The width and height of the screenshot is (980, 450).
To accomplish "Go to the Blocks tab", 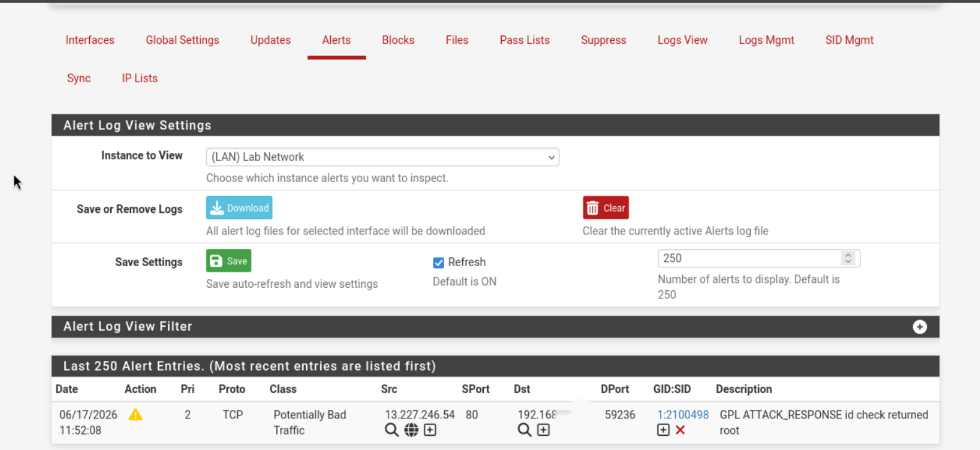I will 398,40.
